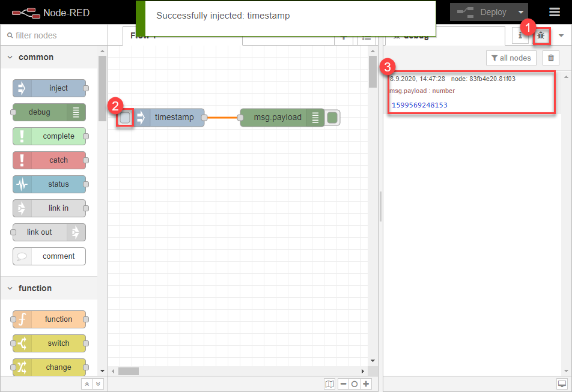
Task: Click the info (i) sidebar icon
Action: (520, 35)
